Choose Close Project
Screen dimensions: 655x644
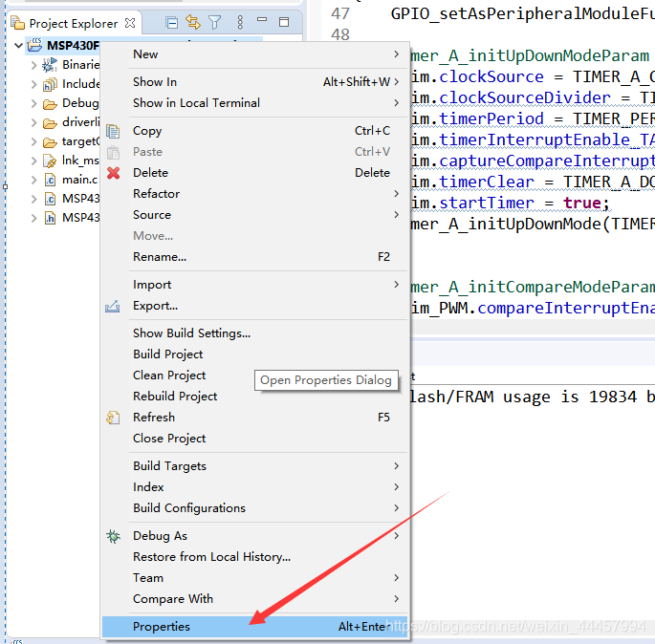click(x=254, y=439)
